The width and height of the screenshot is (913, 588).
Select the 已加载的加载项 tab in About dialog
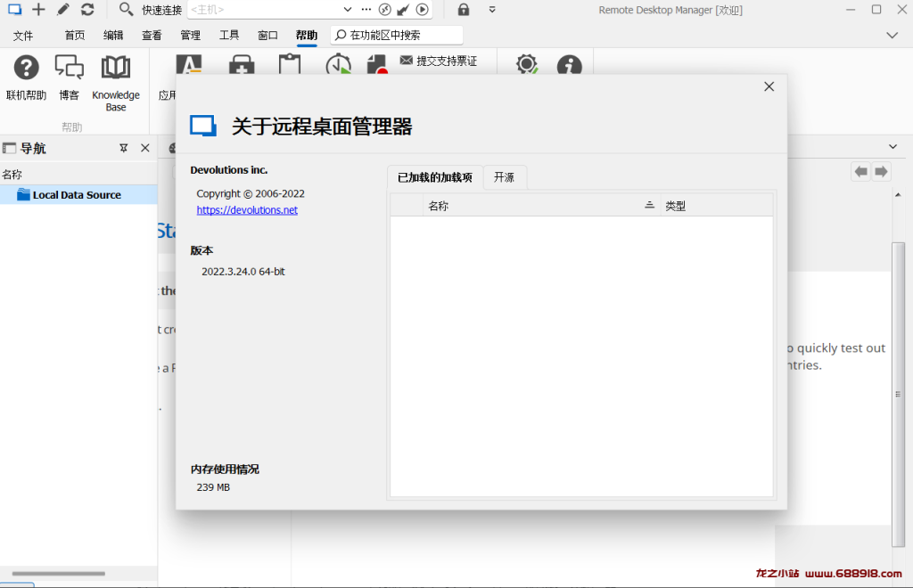tap(435, 177)
